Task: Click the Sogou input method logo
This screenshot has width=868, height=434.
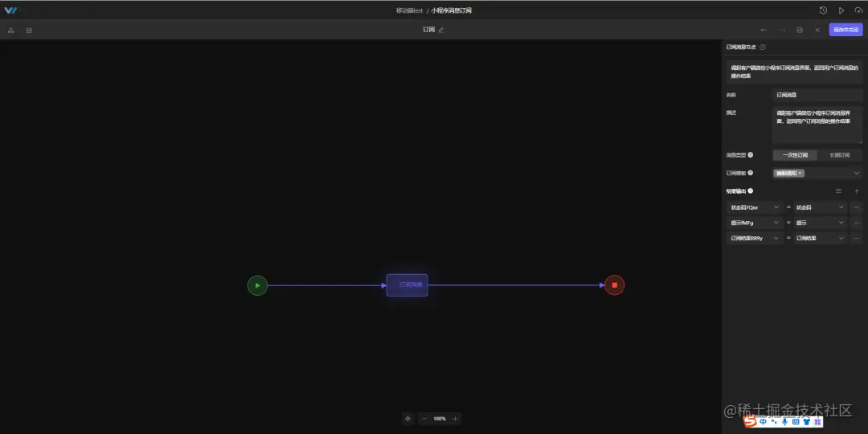Action: 750,422
